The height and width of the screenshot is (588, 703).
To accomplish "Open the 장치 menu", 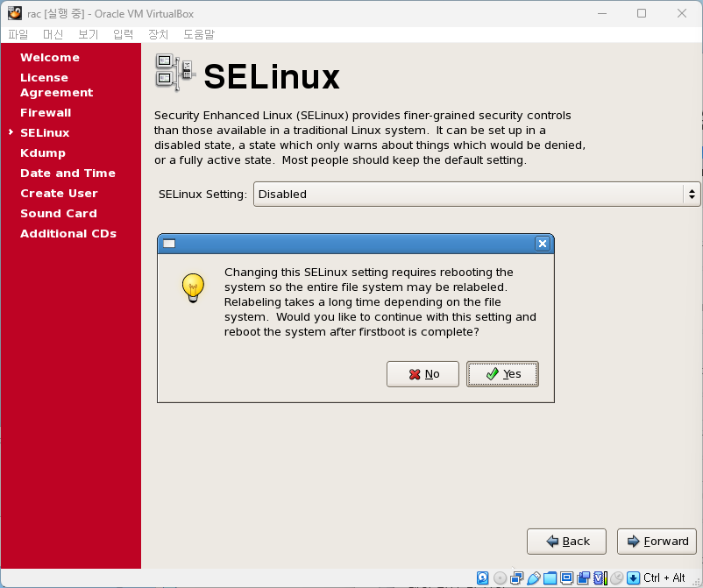I will click(x=159, y=34).
